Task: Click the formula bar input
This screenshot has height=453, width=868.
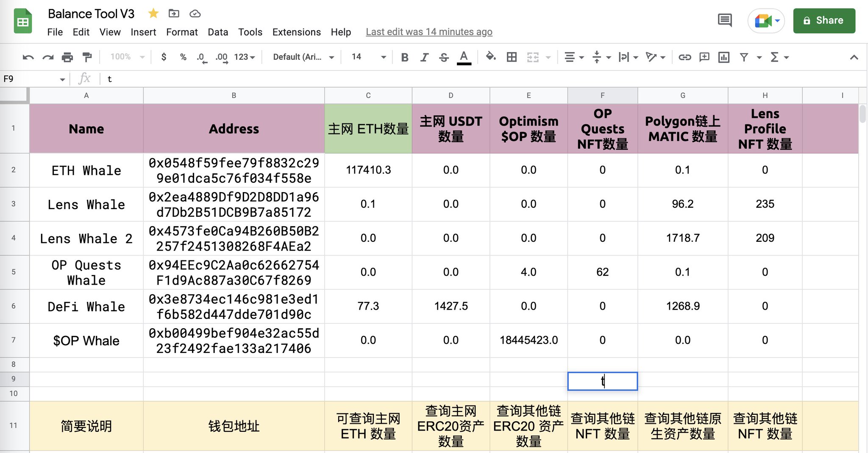Action: coord(483,79)
